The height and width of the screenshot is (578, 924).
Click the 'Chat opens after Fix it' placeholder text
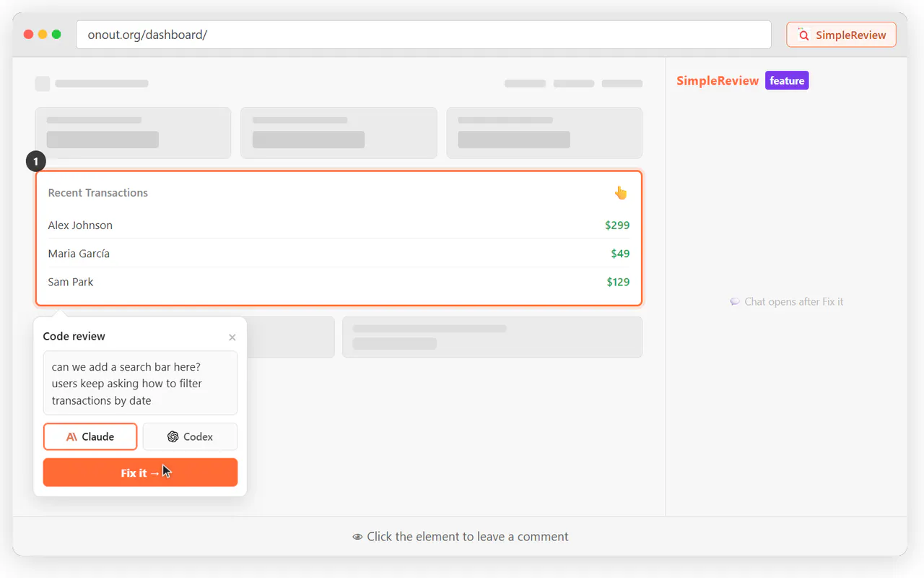point(794,302)
